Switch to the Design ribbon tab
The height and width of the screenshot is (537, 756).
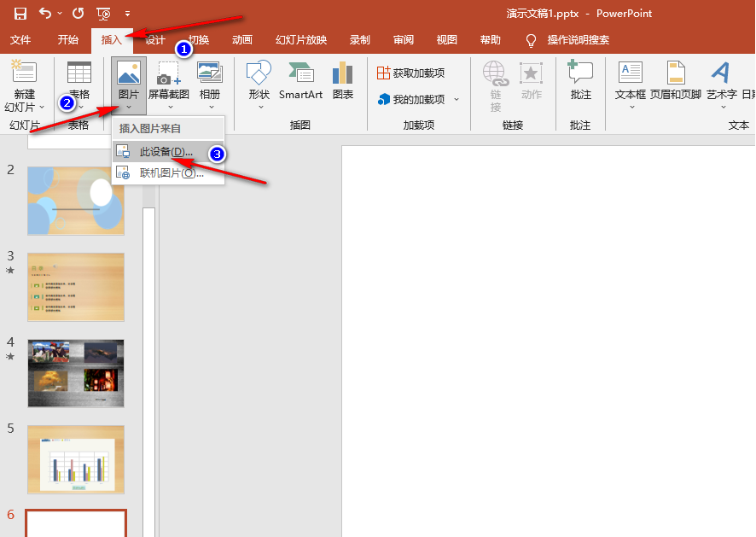pyautogui.click(x=154, y=40)
